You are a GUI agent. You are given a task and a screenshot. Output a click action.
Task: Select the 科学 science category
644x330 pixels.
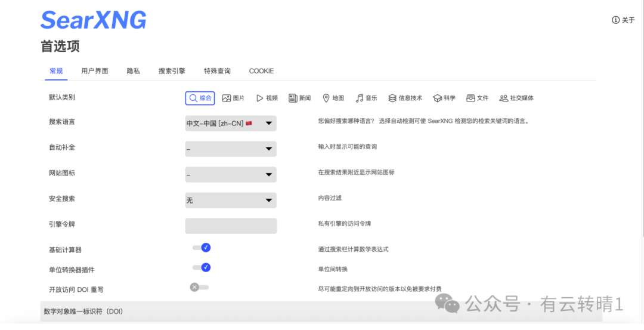pyautogui.click(x=444, y=98)
